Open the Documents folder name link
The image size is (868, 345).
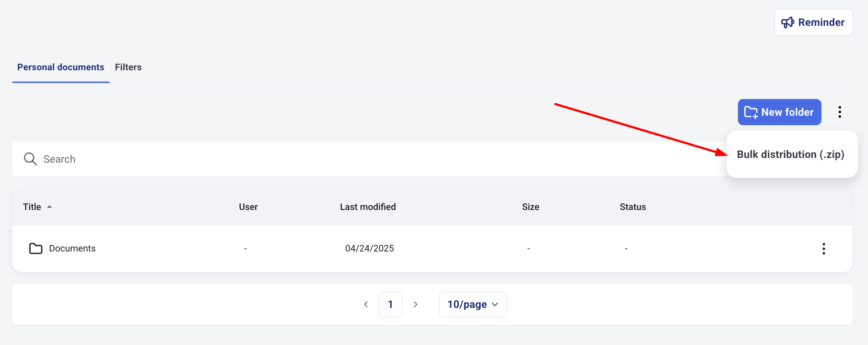(x=72, y=249)
